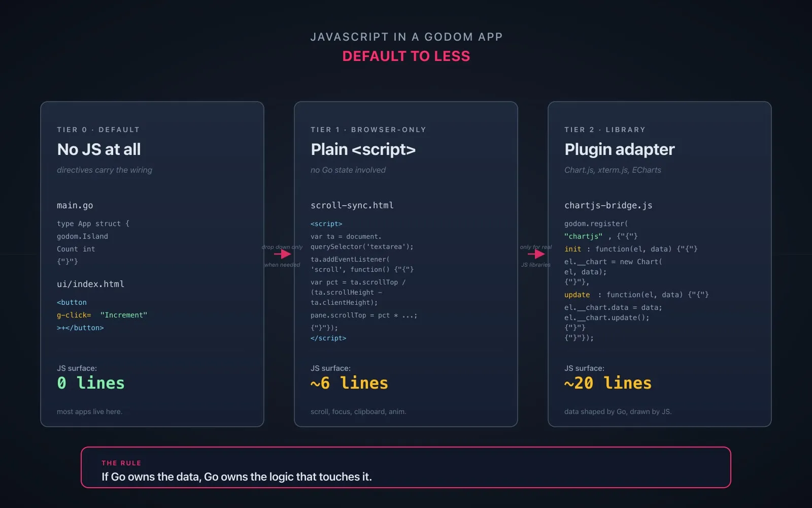
Task: Click the heading "JAVASCRIPT IN A GODOM APP"
Action: (406, 37)
